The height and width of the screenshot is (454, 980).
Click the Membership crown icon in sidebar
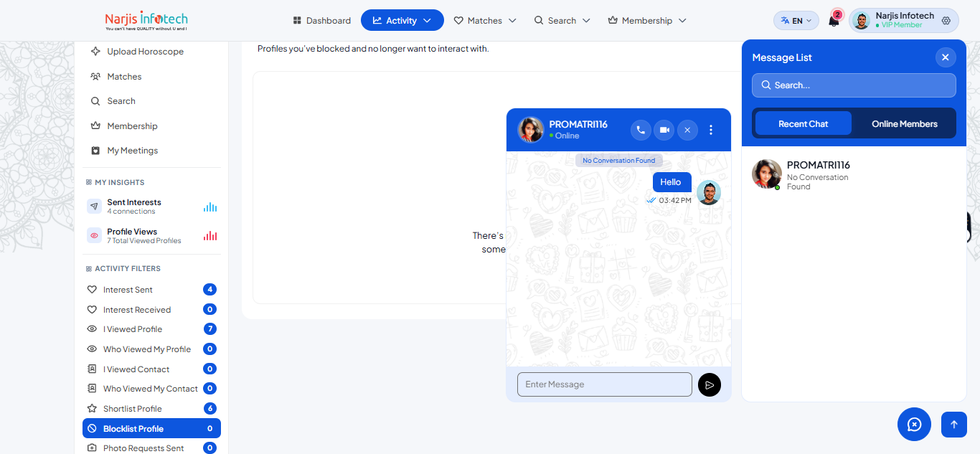(x=95, y=126)
